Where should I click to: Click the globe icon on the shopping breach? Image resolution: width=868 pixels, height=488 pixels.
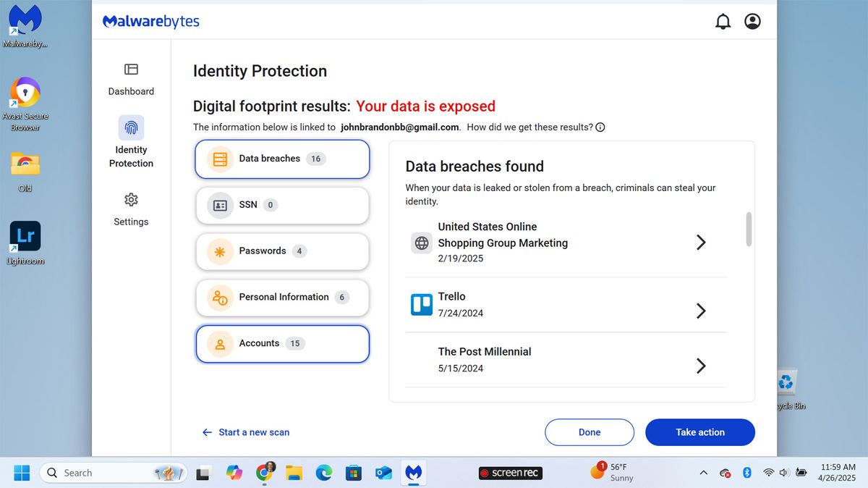tap(421, 243)
